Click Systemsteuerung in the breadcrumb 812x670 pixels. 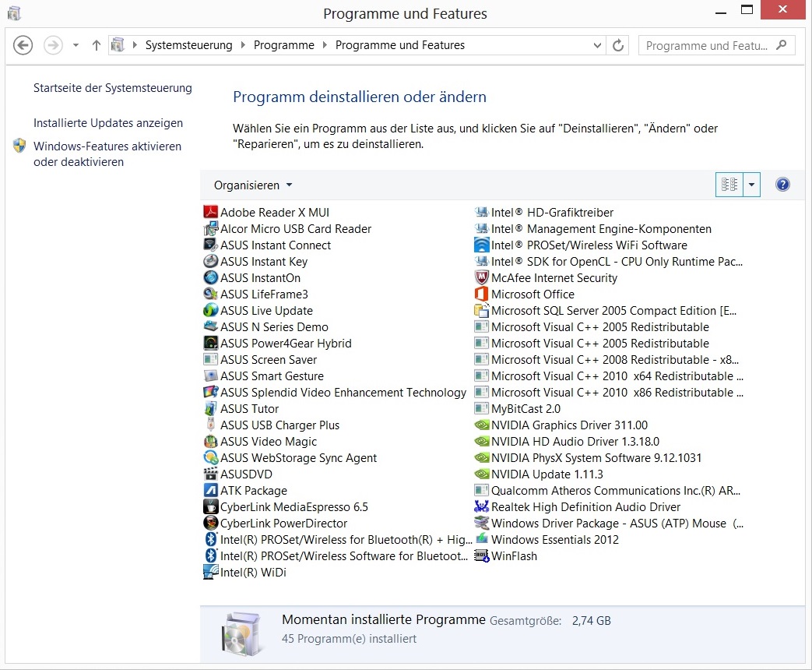(x=188, y=45)
